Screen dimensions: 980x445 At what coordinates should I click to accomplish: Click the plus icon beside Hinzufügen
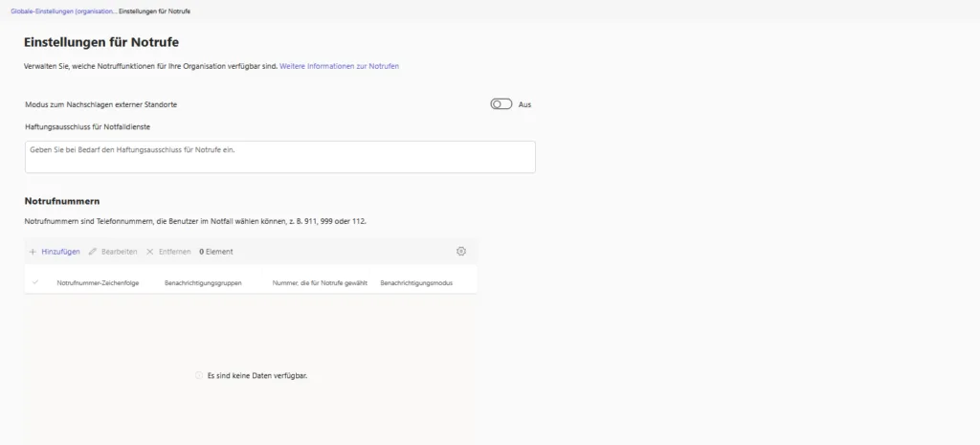point(33,252)
